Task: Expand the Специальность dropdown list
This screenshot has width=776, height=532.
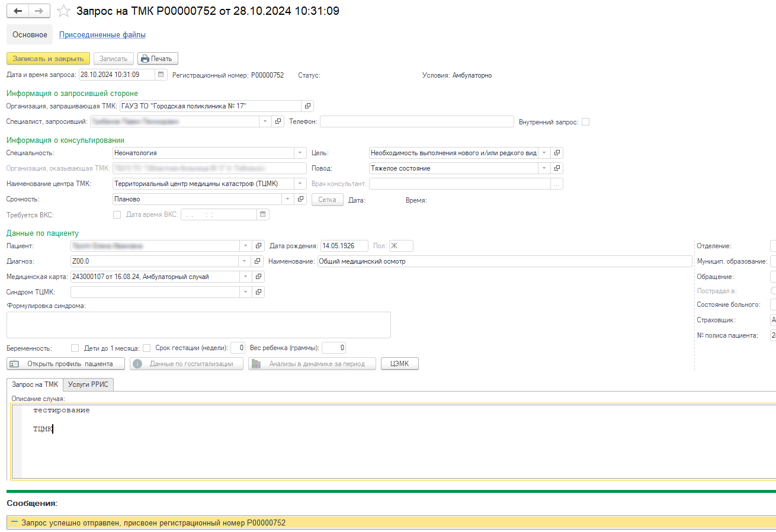Action: tap(300, 153)
